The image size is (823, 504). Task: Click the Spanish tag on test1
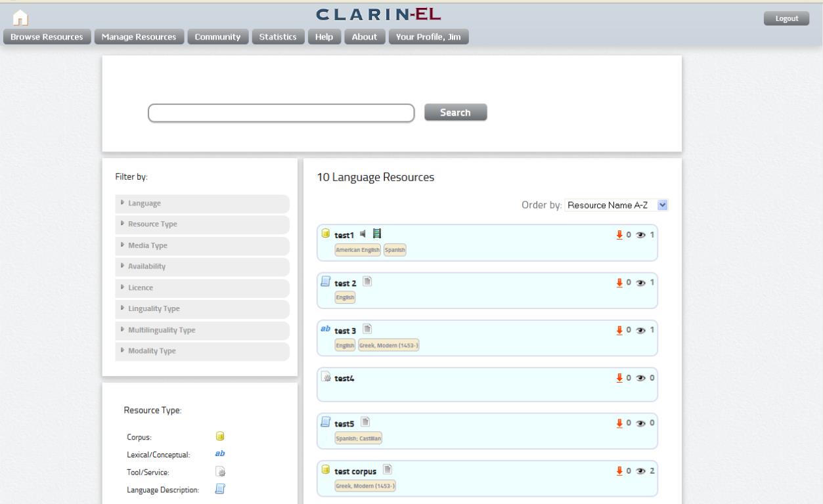point(395,250)
